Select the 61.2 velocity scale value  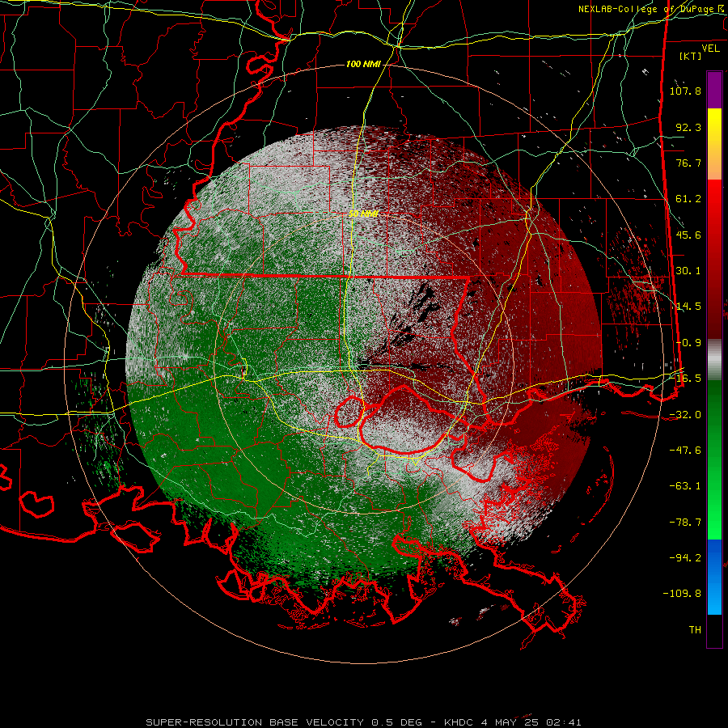pyautogui.click(x=688, y=199)
